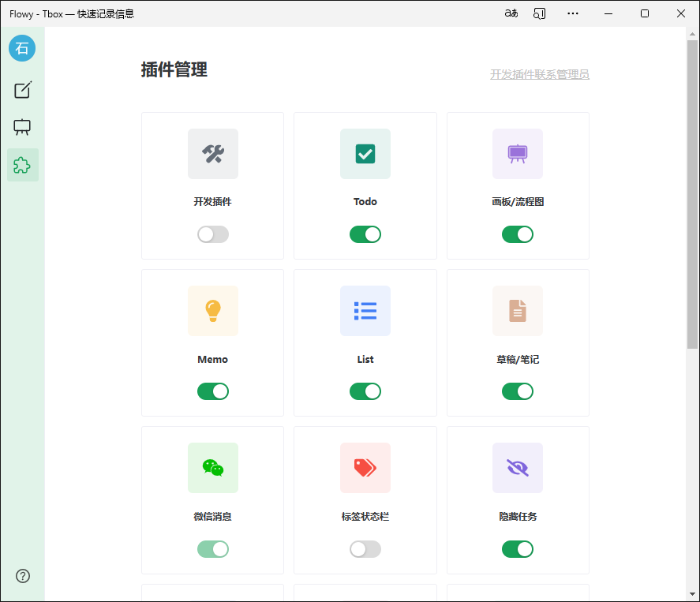Disable the 画板/流程图 plugin toggle
700x602 pixels.
(x=517, y=234)
